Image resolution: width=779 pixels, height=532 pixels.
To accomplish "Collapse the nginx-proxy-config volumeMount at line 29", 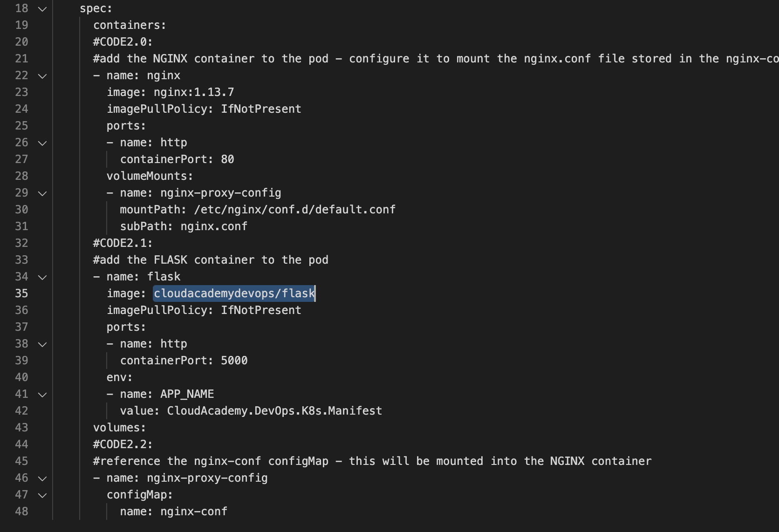I will pyautogui.click(x=42, y=193).
